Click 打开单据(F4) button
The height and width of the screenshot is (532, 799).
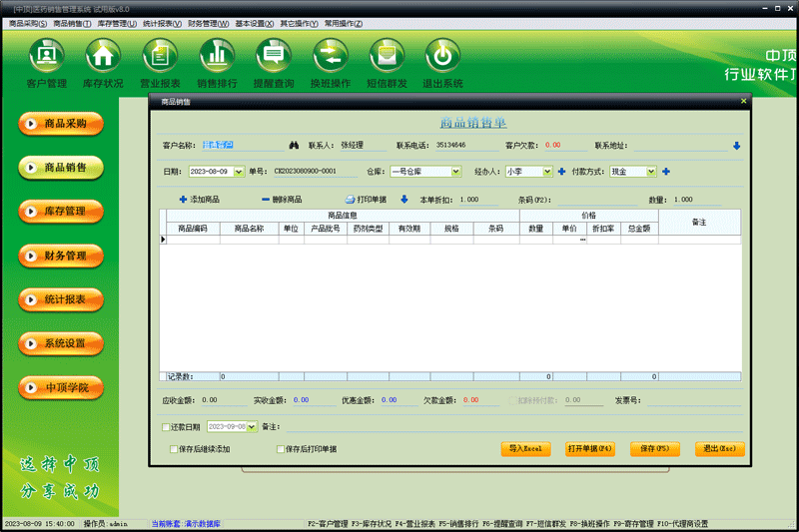[x=590, y=449]
